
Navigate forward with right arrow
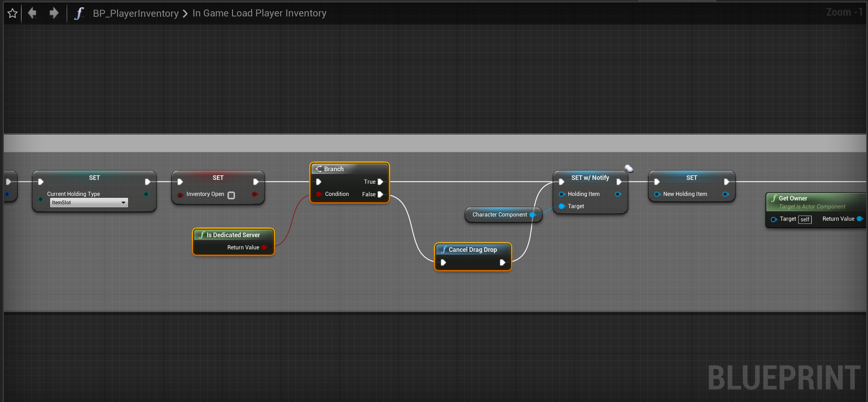click(x=54, y=13)
